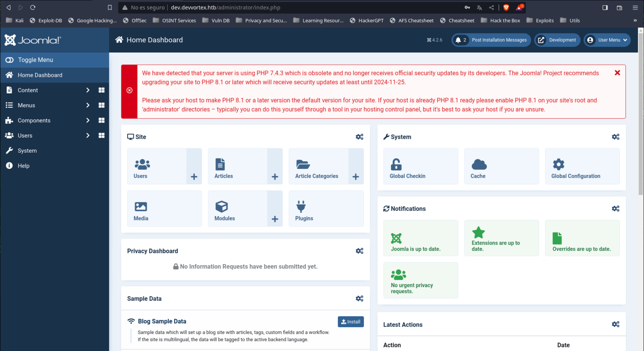Open the Articles quick icon tile
The width and height of the screenshot is (644, 351).
point(237,166)
